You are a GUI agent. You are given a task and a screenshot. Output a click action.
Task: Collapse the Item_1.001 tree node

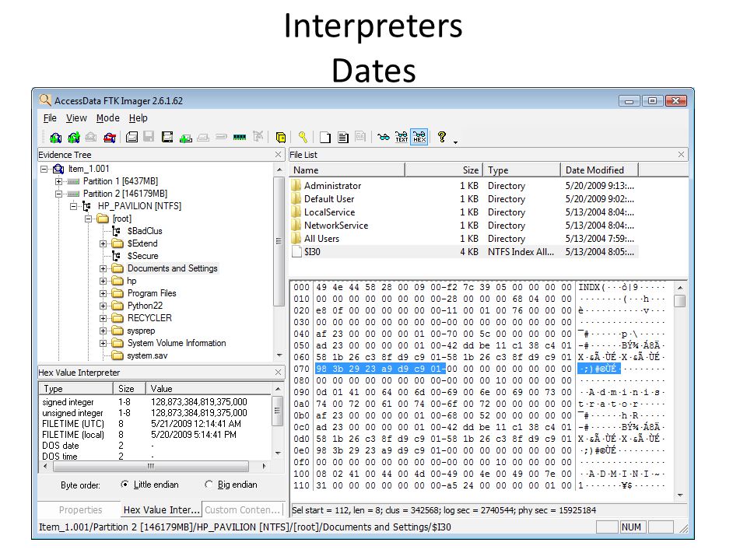(44, 169)
